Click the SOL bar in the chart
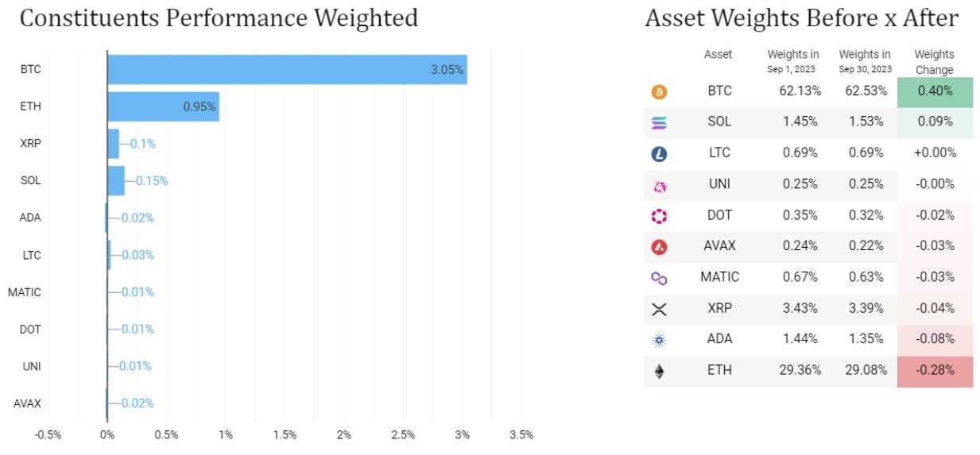 click(116, 180)
